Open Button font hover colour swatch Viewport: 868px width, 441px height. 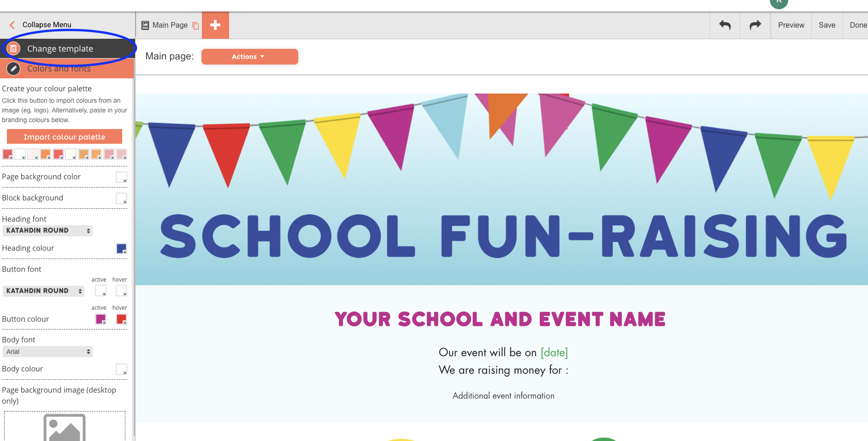click(121, 290)
